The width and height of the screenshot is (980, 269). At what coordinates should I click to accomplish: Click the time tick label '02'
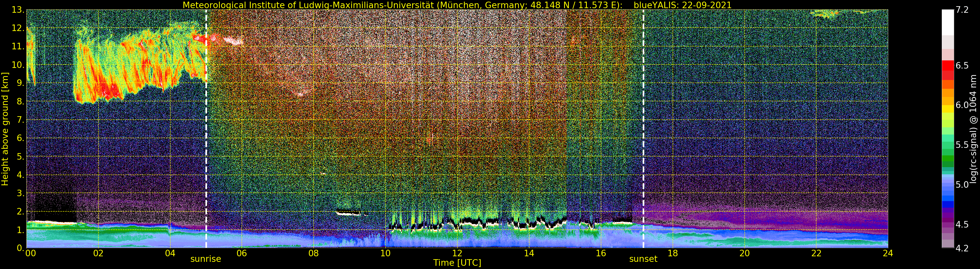pos(98,253)
